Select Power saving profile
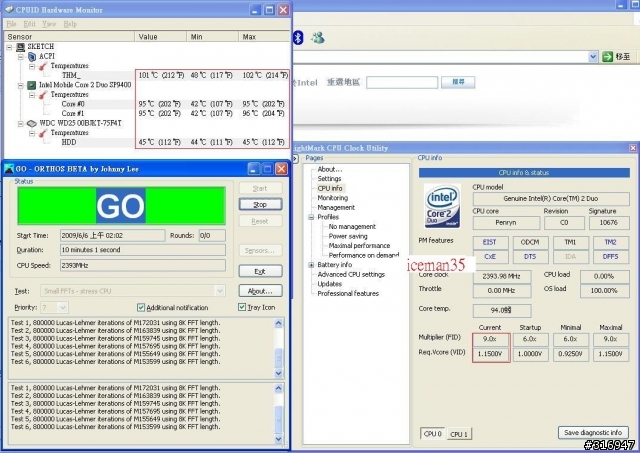This screenshot has height=453, width=640. click(x=348, y=236)
